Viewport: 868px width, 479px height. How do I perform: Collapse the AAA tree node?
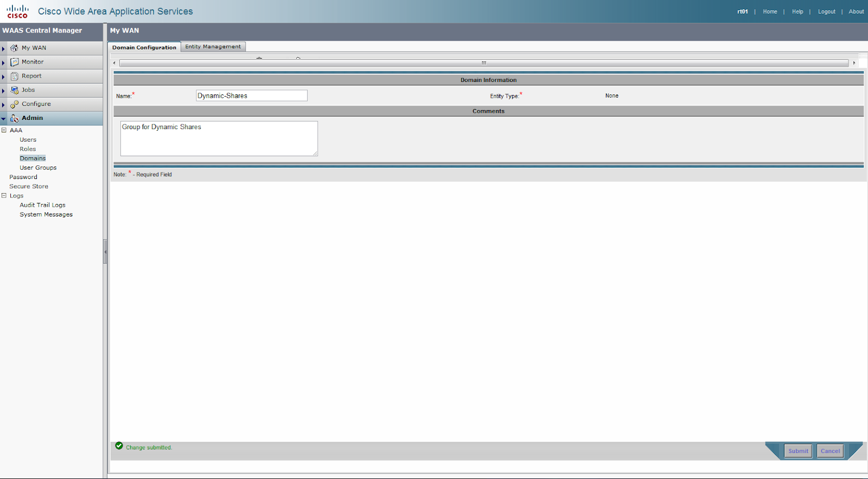(x=4, y=130)
